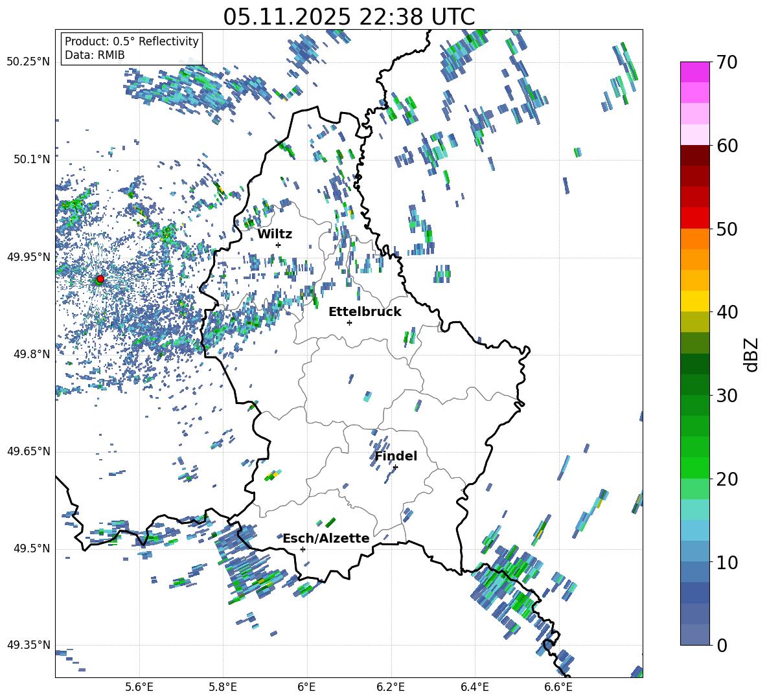Screen dimensions: 767x700
Task: Click the 05.11.2025 22:38 UTC title
Action: 349,17
